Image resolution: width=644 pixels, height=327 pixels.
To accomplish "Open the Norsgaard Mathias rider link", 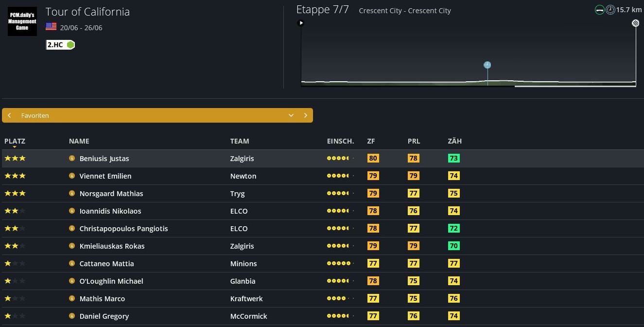I will click(111, 193).
